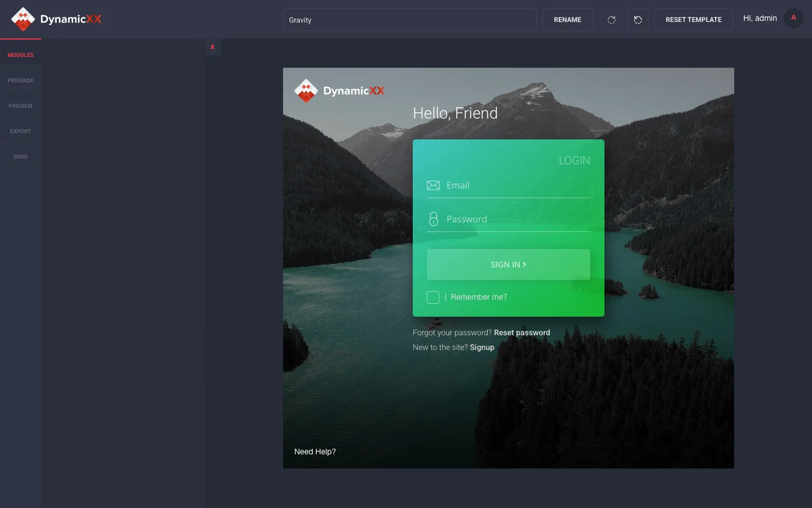Switch to the Preview sidebar tab
The height and width of the screenshot is (508, 812).
pos(20,106)
